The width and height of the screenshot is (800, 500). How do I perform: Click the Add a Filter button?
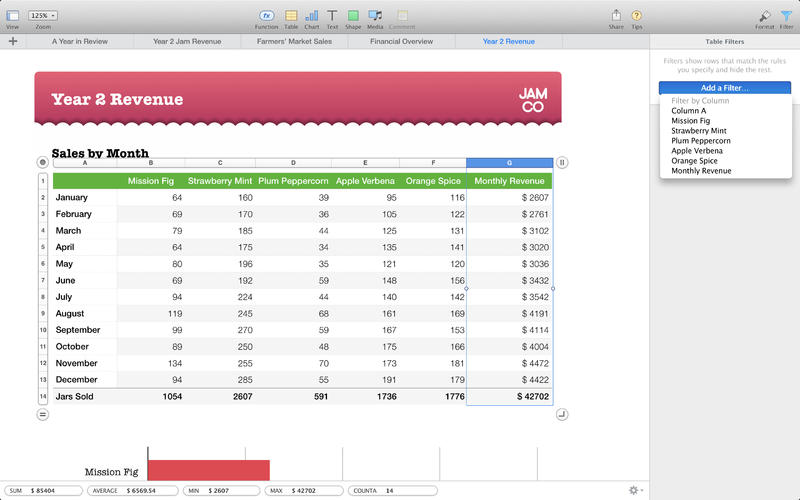[x=724, y=88]
